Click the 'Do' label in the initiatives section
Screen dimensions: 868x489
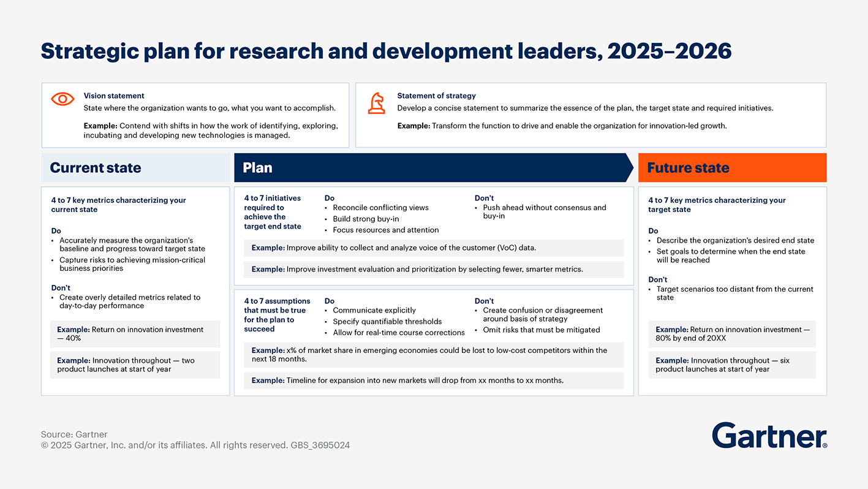pos(330,199)
